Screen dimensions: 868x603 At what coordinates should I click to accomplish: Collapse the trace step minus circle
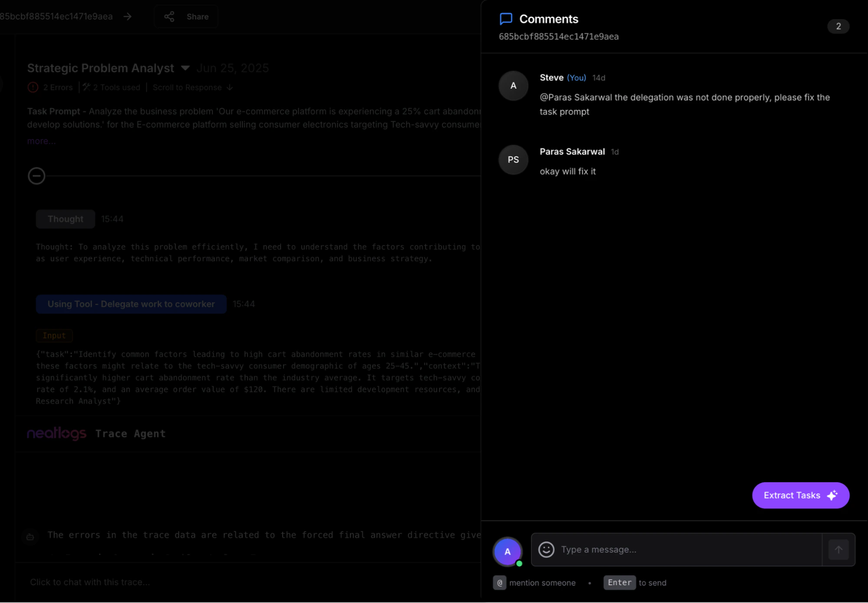coord(36,176)
